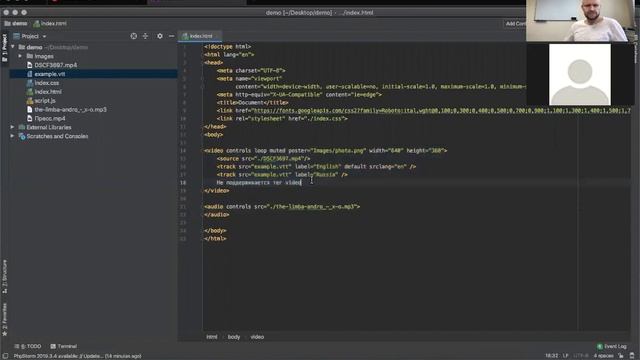
Task: Click the blank avatar participant thumbnail
Action: pyautogui.click(x=580, y=74)
